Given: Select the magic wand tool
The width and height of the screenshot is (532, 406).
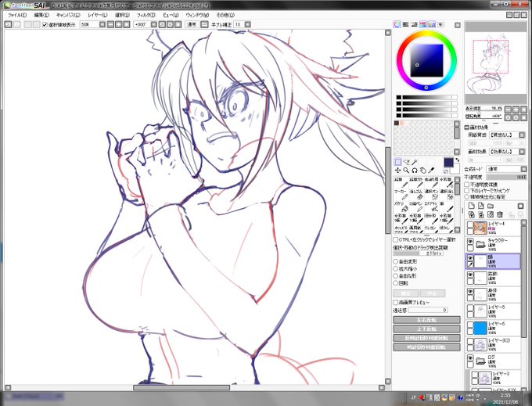Looking at the screenshot, I should coord(415,162).
